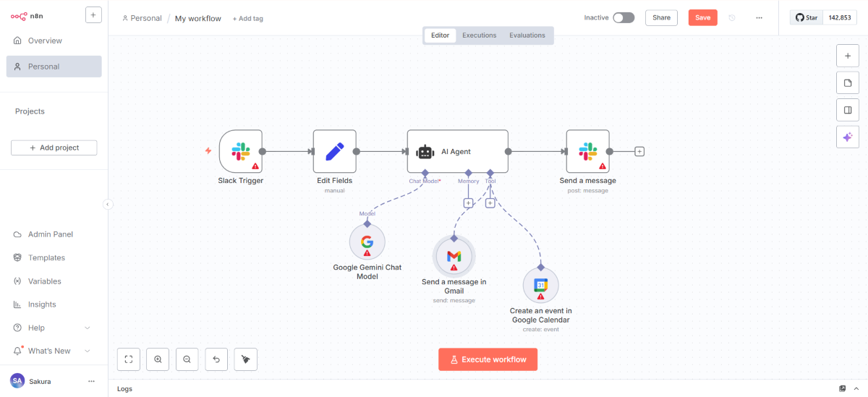The width and height of the screenshot is (868, 397).
Task: Fit workflow to view using the fullscreen icon
Action: point(128,359)
